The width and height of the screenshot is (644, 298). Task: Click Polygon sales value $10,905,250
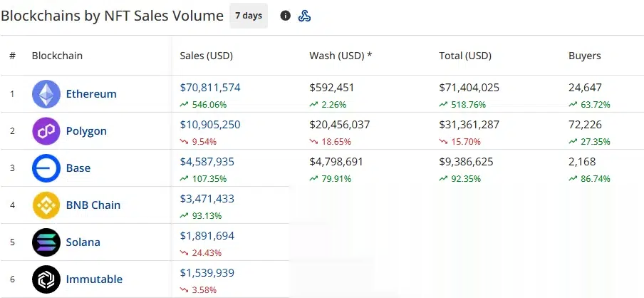[x=210, y=125]
